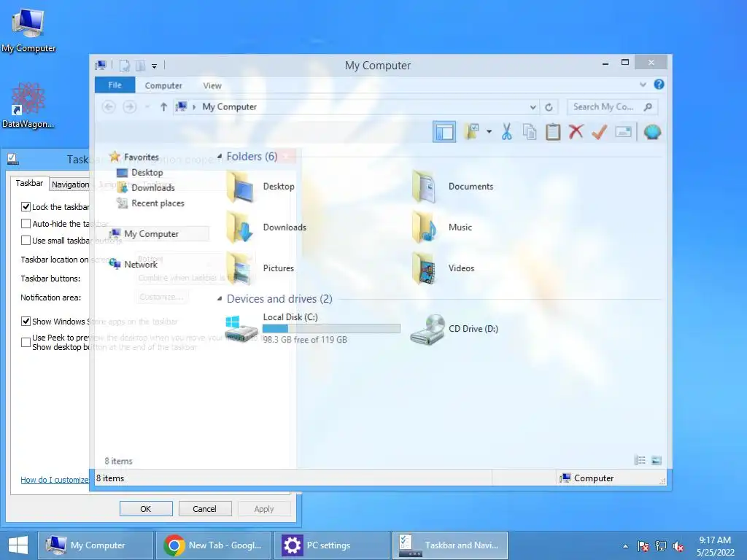Click the search magnifier icon
747x560 pixels.
point(648,106)
